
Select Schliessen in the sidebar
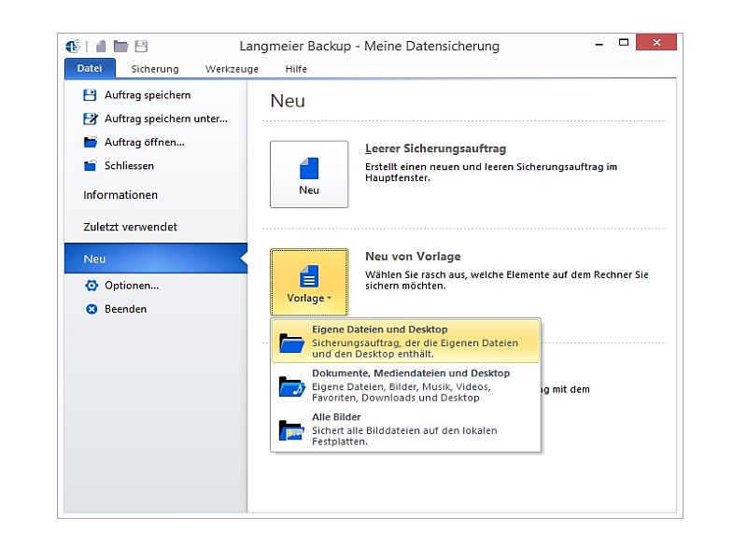click(x=129, y=166)
